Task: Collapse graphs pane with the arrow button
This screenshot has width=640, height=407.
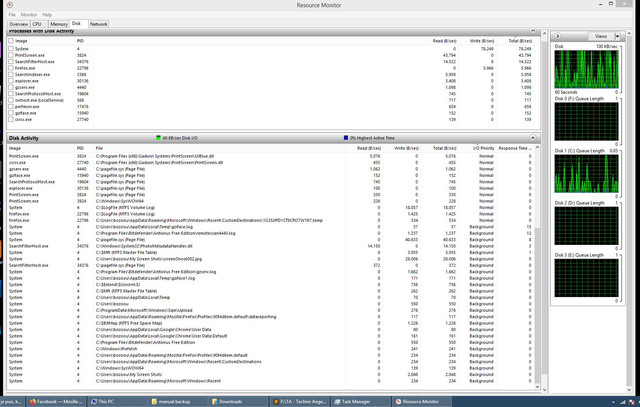Action: pyautogui.click(x=558, y=36)
